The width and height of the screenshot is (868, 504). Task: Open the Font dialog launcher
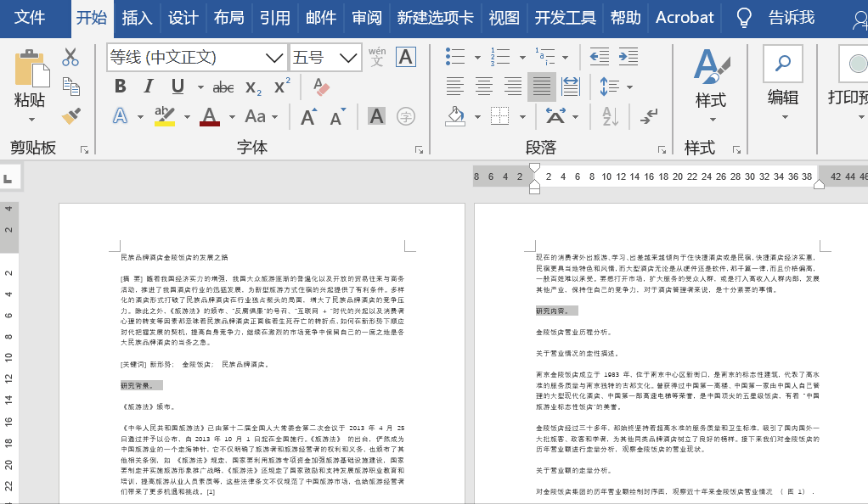click(419, 149)
